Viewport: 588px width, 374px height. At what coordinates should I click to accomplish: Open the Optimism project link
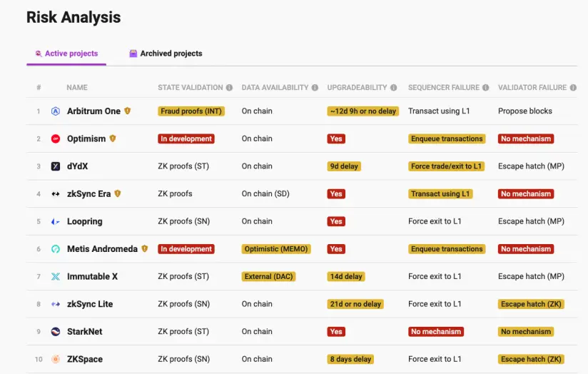pos(86,138)
